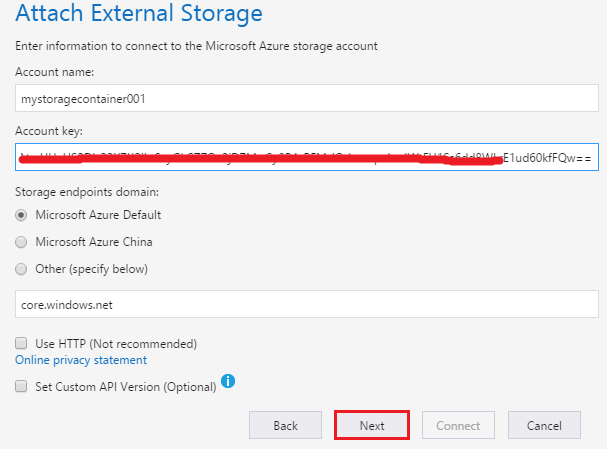Cancel the Attach External Storage wizard
Image resolution: width=607 pixels, height=449 pixels.
(x=544, y=425)
